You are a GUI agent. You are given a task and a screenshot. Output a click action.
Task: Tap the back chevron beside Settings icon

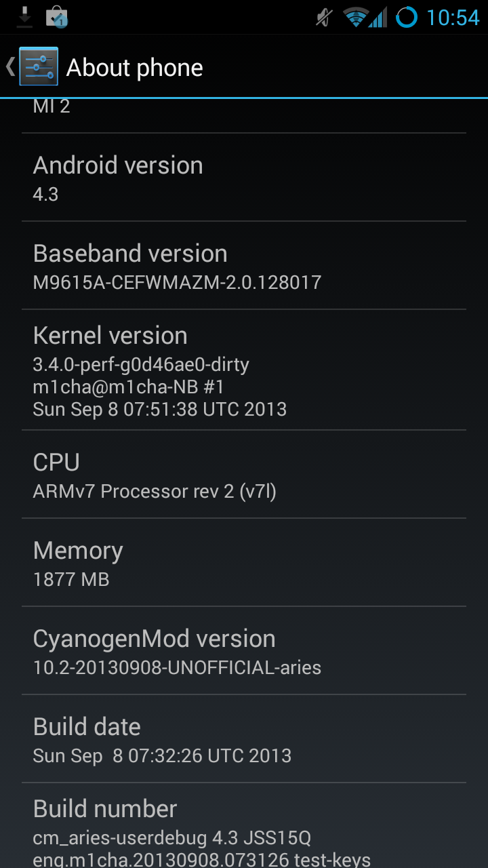coord(10,66)
